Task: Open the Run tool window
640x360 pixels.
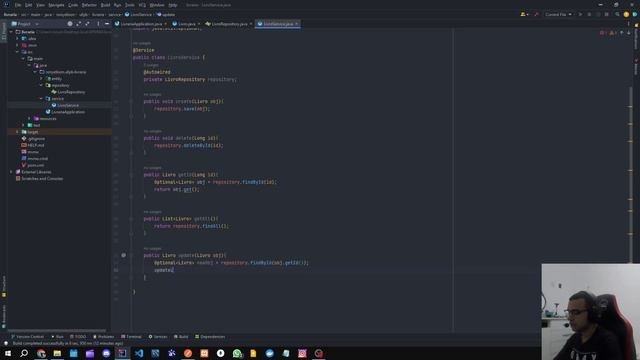Action: [58, 337]
